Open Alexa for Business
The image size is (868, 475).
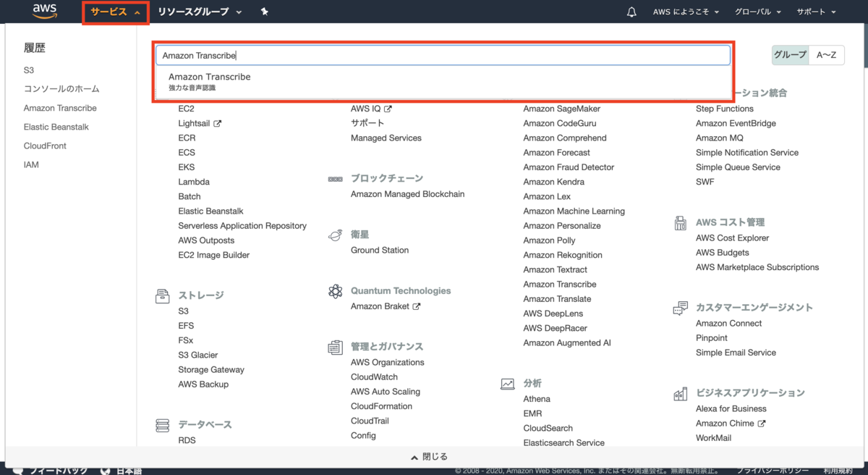[x=731, y=408]
